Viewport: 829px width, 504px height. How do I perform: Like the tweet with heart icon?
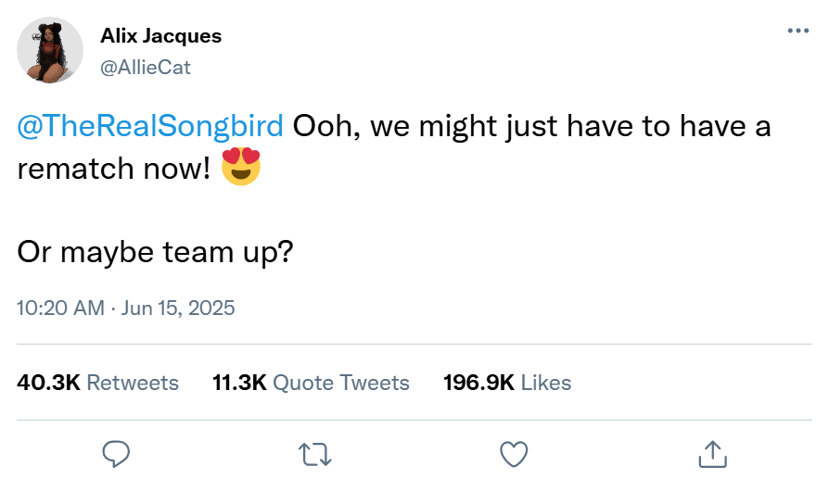[x=514, y=453]
